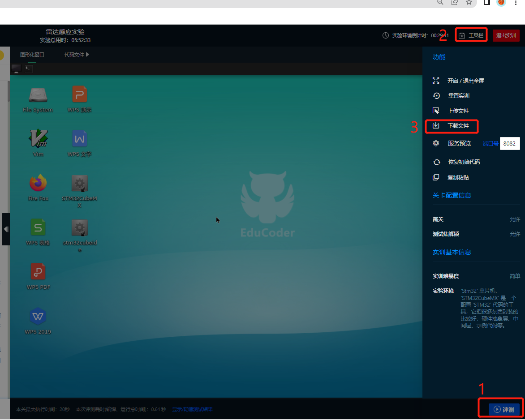Click the left panel vertical scrollbar
The width and height of the screenshot is (525, 420).
pos(9,91)
